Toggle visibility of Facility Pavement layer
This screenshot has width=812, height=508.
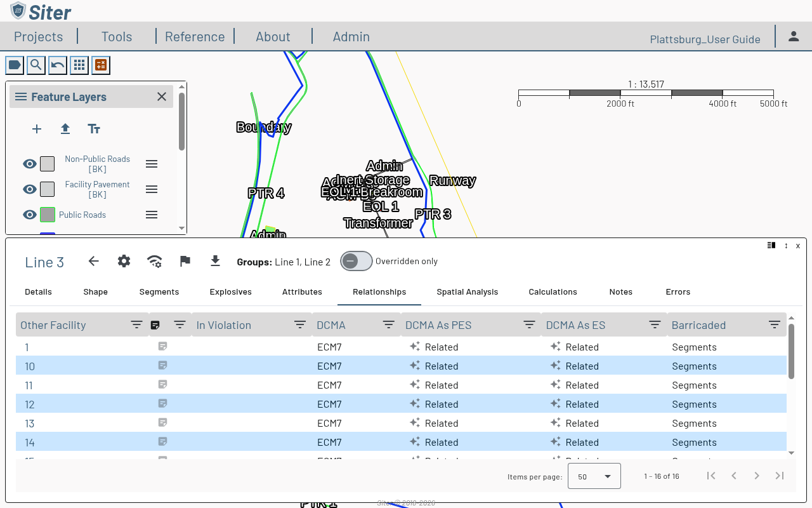(x=30, y=189)
